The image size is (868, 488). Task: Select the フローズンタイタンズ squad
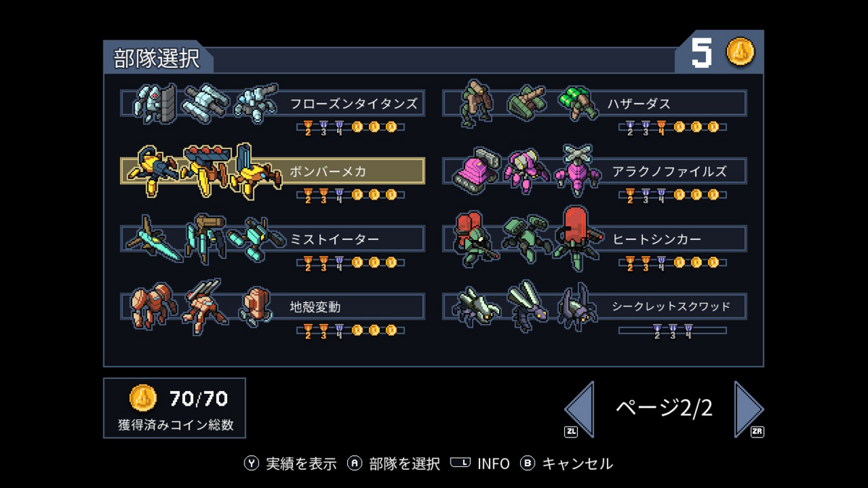[273, 103]
